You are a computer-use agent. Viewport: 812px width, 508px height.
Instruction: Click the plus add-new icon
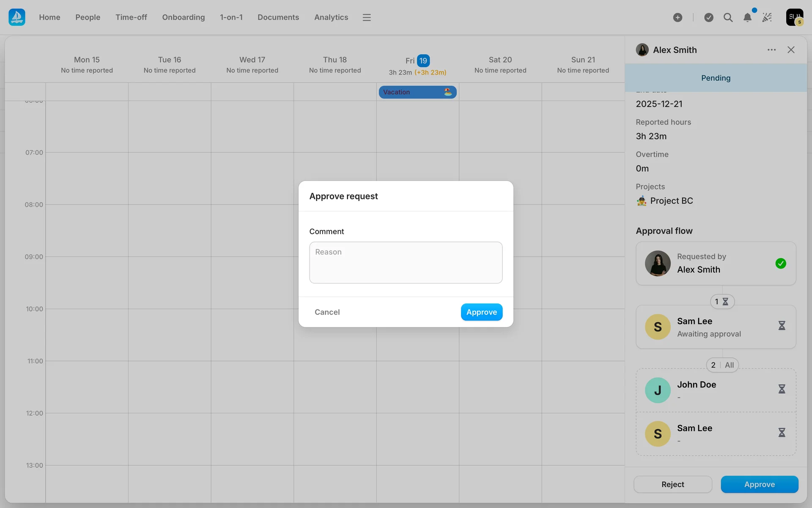pos(678,17)
